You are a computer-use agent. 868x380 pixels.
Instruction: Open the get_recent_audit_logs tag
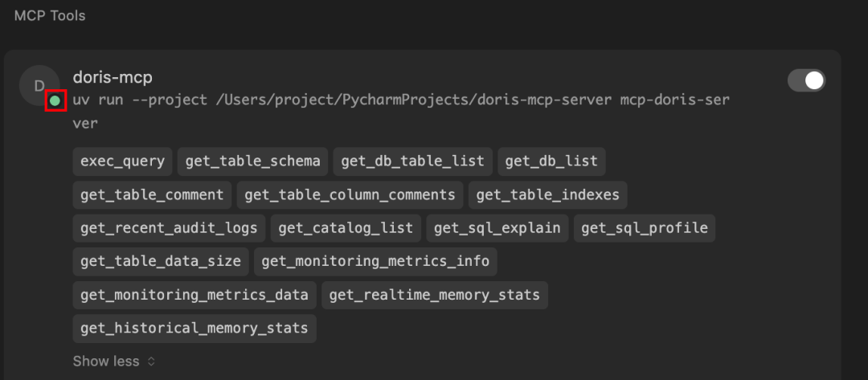[169, 228]
